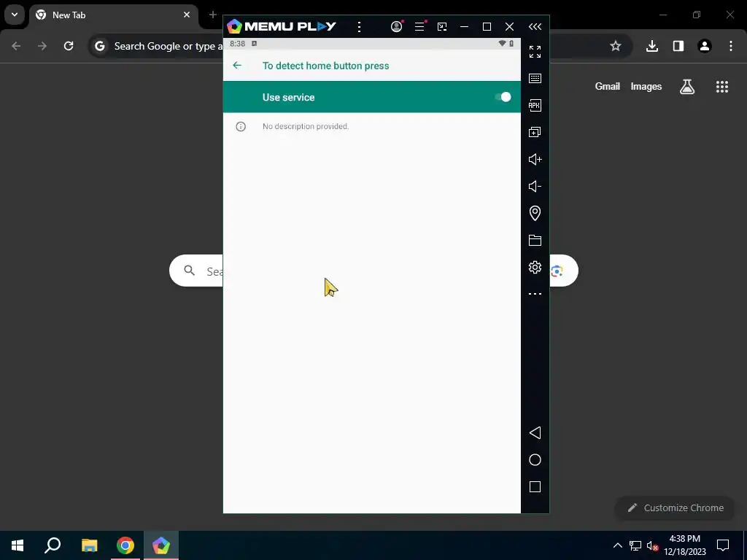Viewport: 747px width, 560px height.
Task: Show more MEmu sidebar tools
Action: (535, 294)
